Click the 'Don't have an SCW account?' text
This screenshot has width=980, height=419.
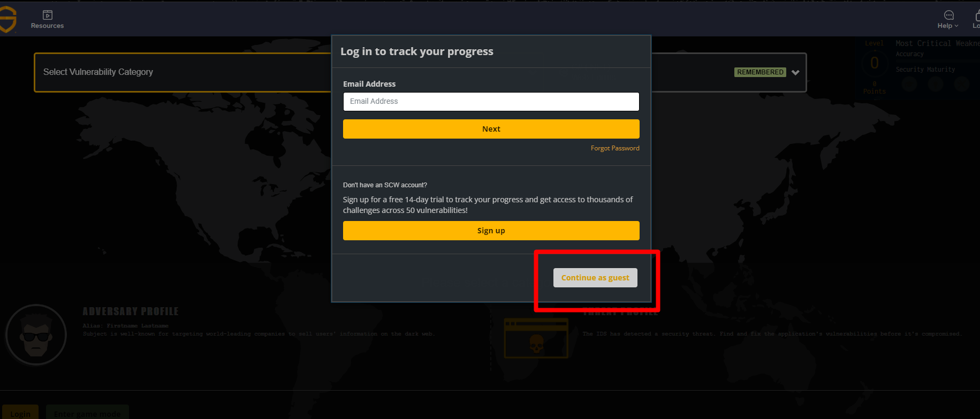385,185
